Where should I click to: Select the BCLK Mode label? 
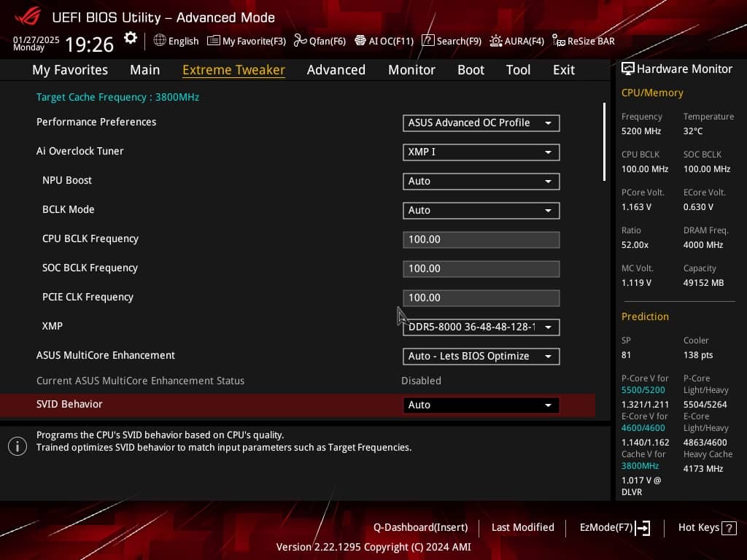coord(68,209)
